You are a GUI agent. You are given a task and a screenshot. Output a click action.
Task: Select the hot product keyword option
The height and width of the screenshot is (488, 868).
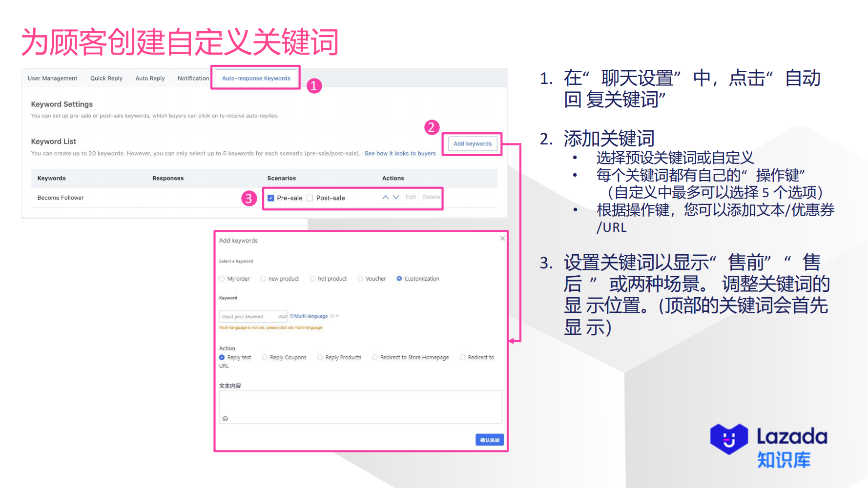(x=312, y=278)
